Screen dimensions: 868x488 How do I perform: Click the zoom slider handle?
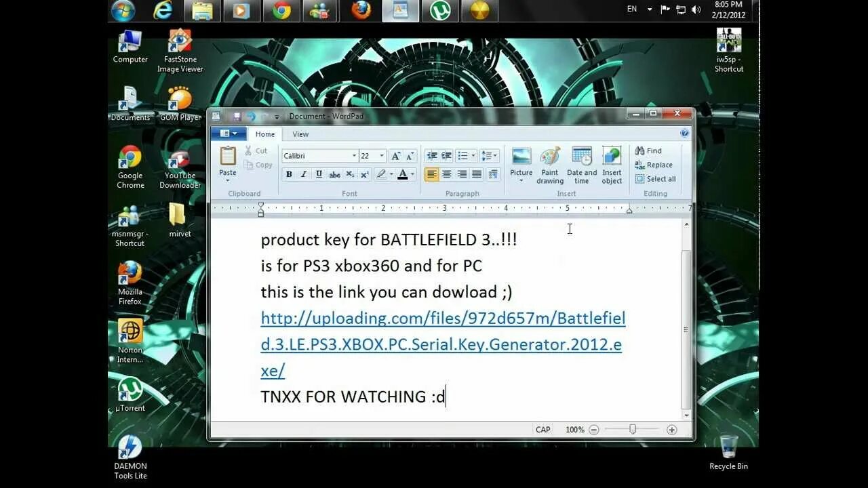point(633,430)
